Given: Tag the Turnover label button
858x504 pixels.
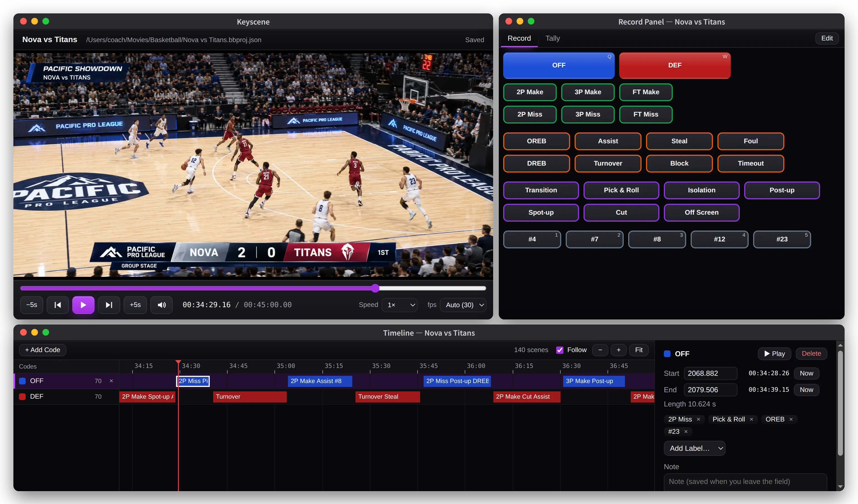Looking at the screenshot, I should (x=608, y=163).
